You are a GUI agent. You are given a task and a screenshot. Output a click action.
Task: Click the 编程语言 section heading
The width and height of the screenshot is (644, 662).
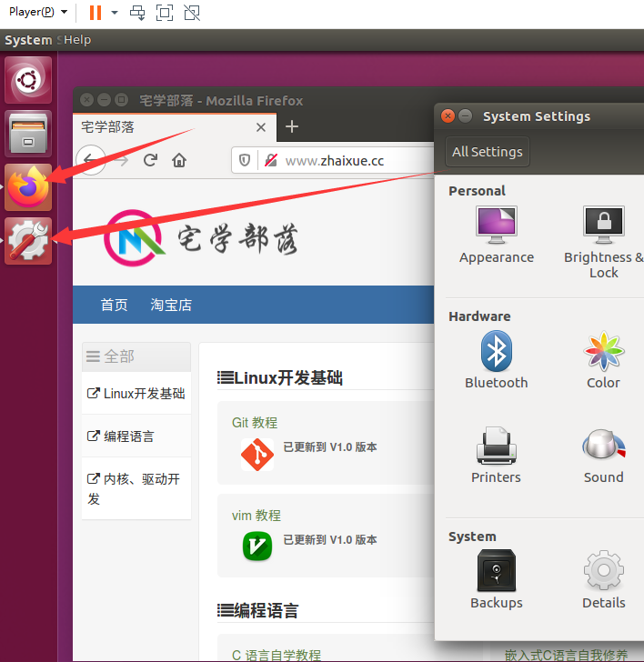(258, 610)
